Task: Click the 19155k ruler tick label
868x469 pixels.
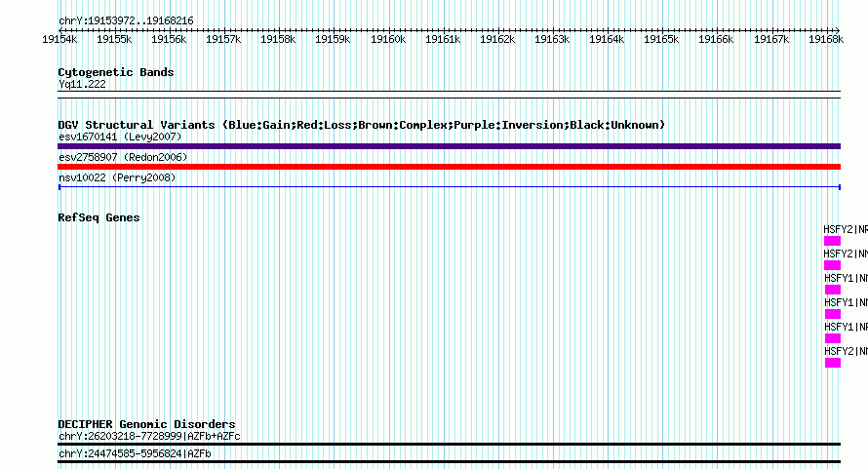Action: (114, 39)
